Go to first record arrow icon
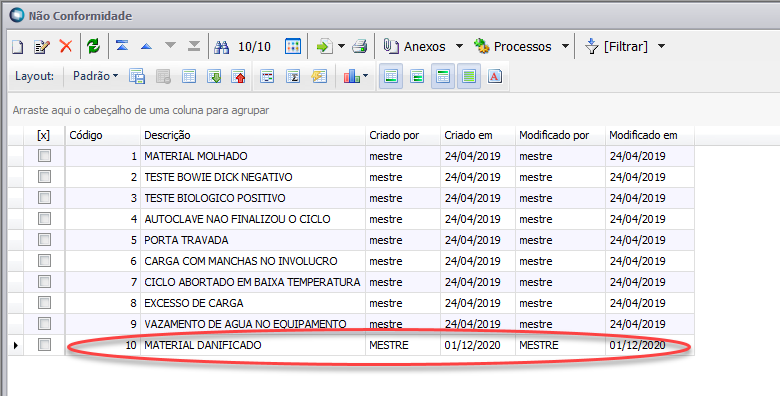Screen dimensions: 780x396 (x=122, y=46)
